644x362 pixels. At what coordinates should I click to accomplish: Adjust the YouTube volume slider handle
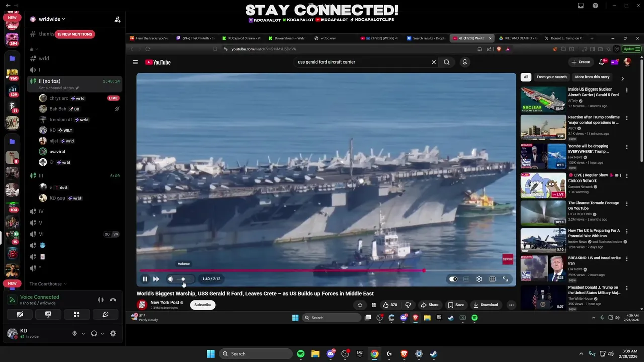(183, 279)
